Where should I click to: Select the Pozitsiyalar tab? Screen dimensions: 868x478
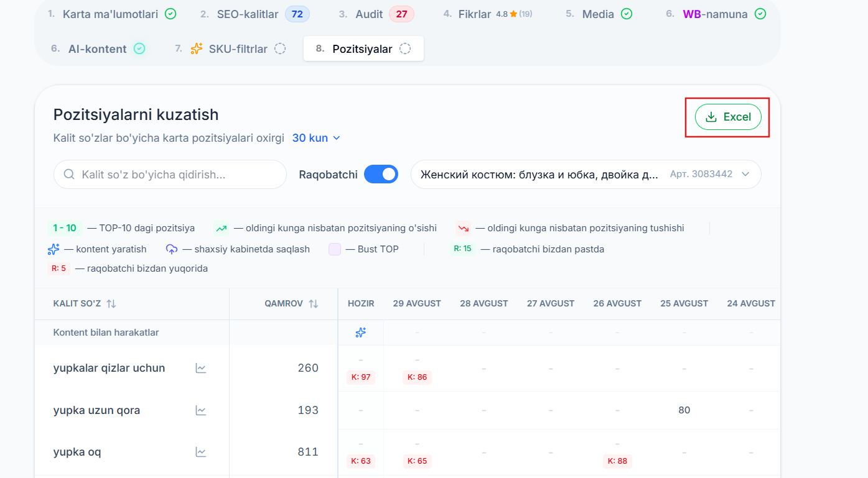[x=363, y=48]
